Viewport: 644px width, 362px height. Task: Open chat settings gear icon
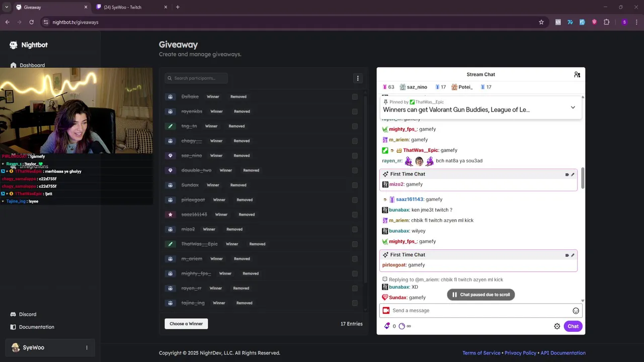click(x=557, y=326)
